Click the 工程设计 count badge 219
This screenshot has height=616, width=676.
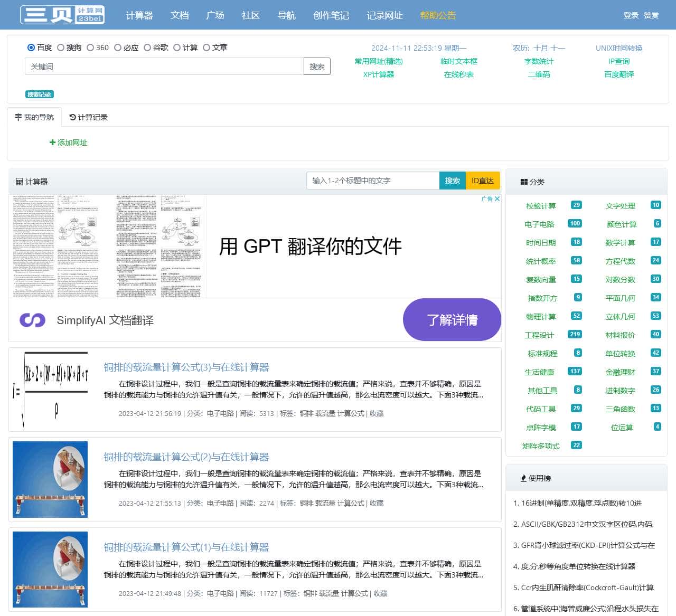click(x=575, y=334)
